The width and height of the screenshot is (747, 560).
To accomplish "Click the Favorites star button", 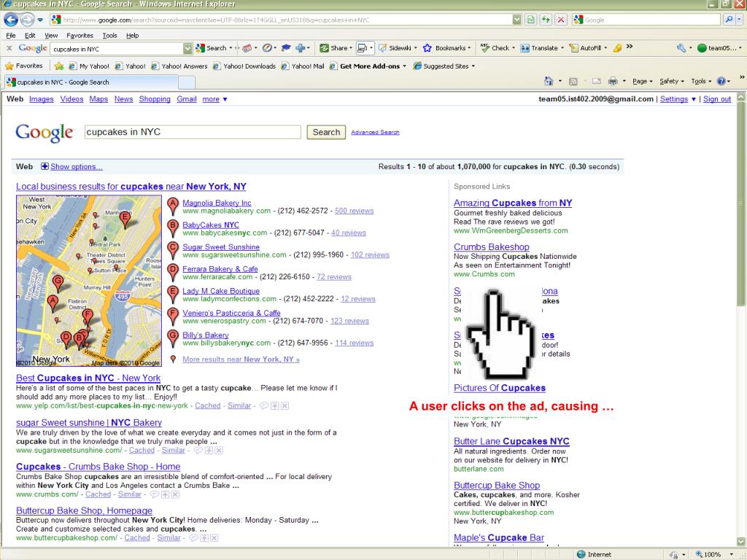I will tap(23, 66).
